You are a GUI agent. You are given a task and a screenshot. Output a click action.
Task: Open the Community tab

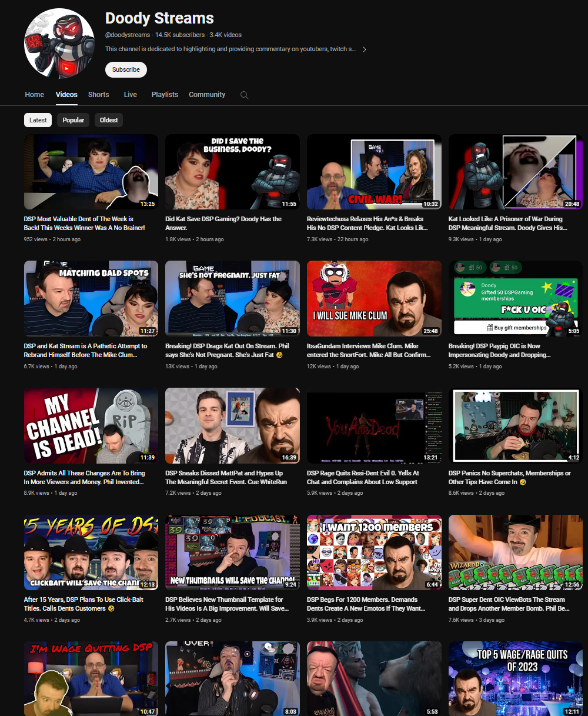coord(207,95)
